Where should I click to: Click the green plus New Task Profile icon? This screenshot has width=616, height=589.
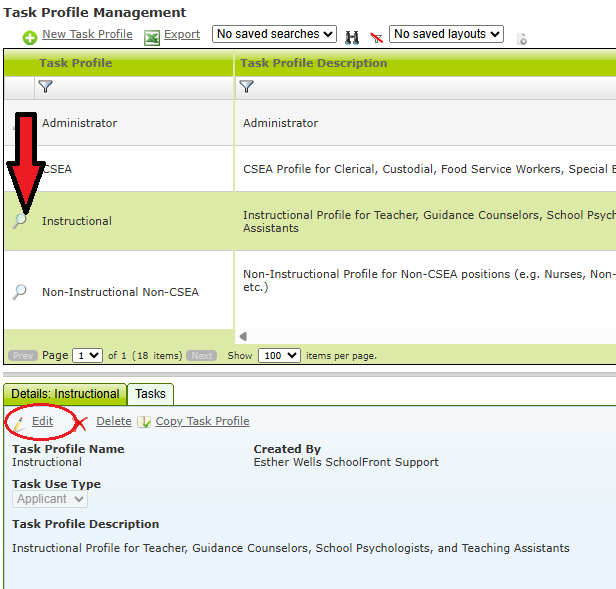pos(29,37)
